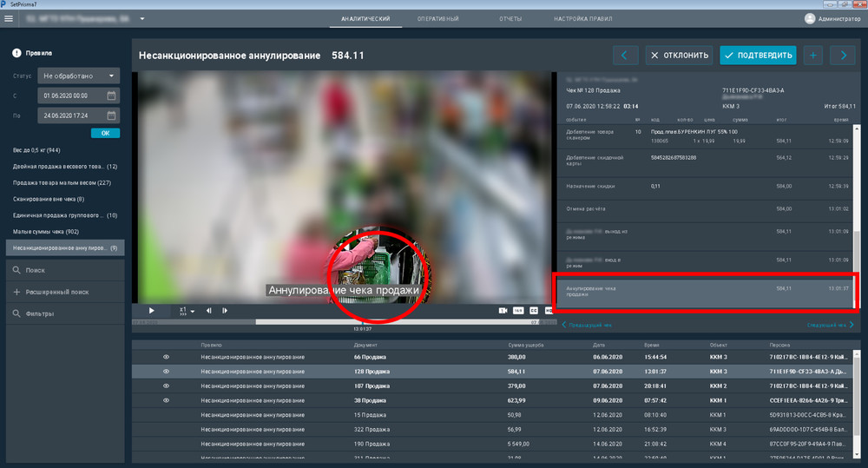Viewport: 868px width, 468px height.
Task: Toggle eye icon for receipt 107 Продажа
Action: (x=166, y=386)
